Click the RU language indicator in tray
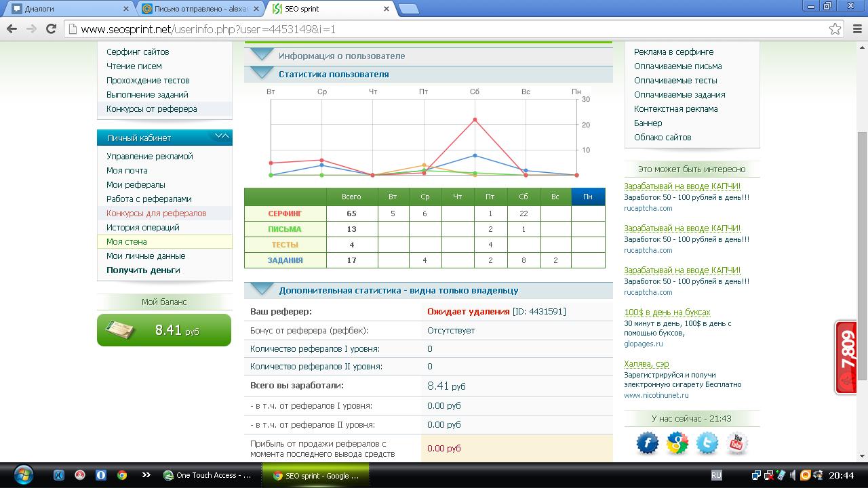The image size is (868, 488). 716,475
